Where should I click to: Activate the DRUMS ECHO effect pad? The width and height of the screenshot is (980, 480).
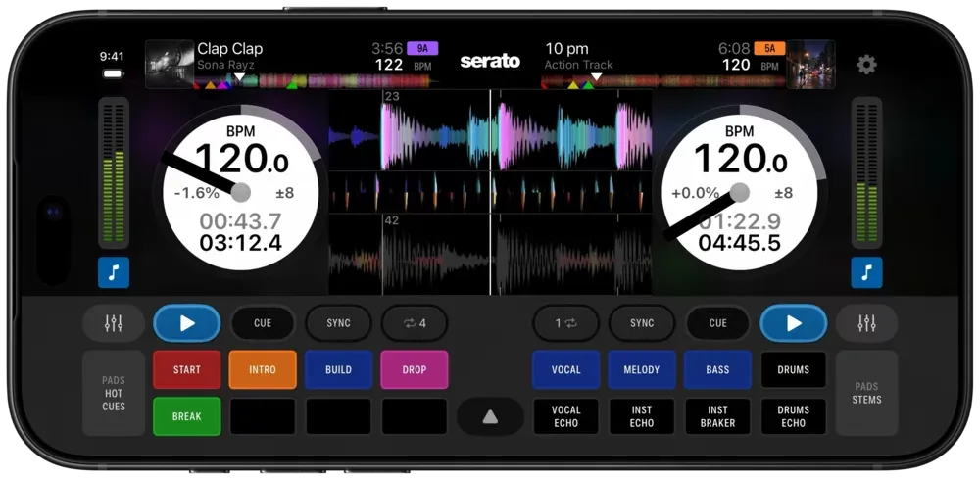pos(794,416)
